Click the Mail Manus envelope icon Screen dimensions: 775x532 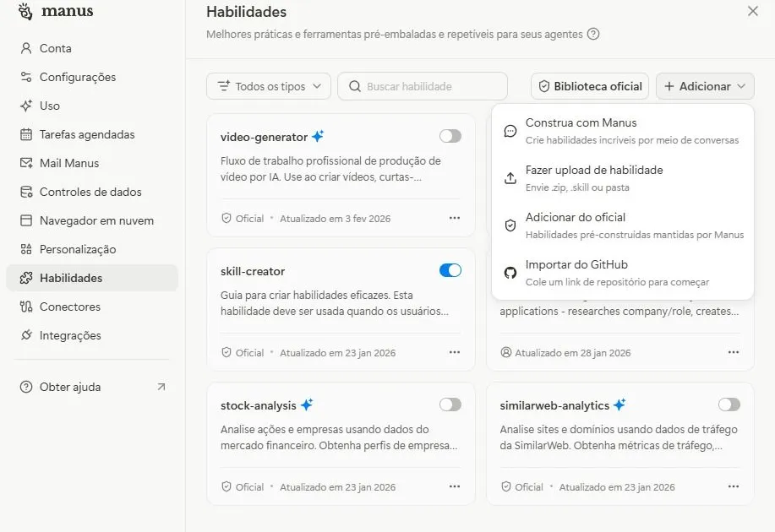(x=25, y=163)
